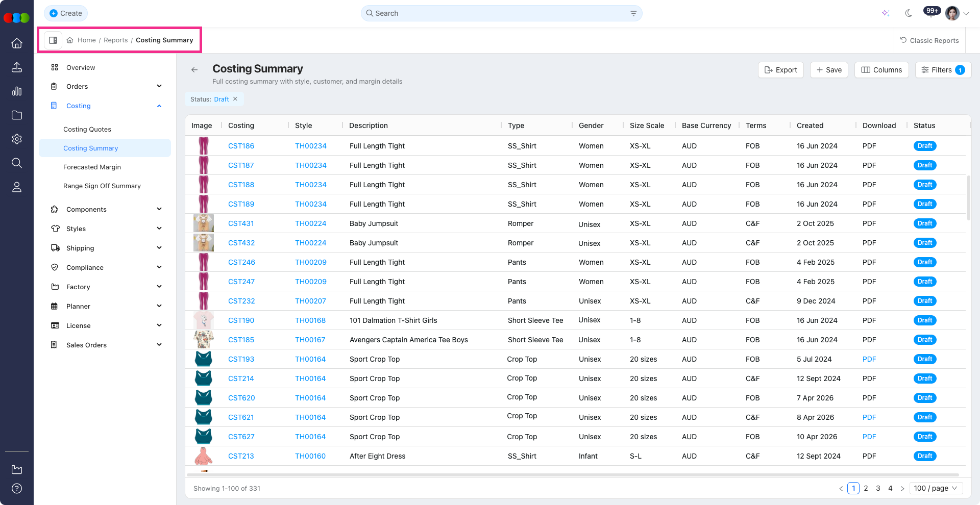Open the folder icon in left rail
This screenshot has width=980, height=505.
17,115
